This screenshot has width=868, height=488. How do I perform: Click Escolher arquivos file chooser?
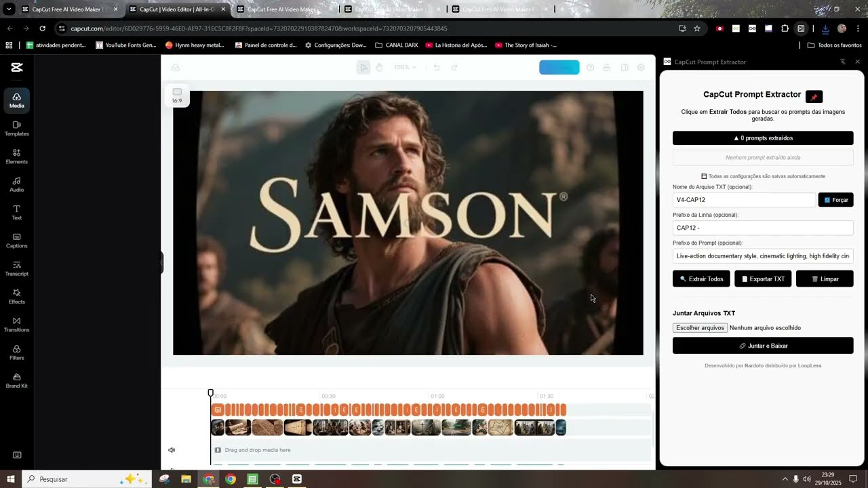(x=701, y=327)
